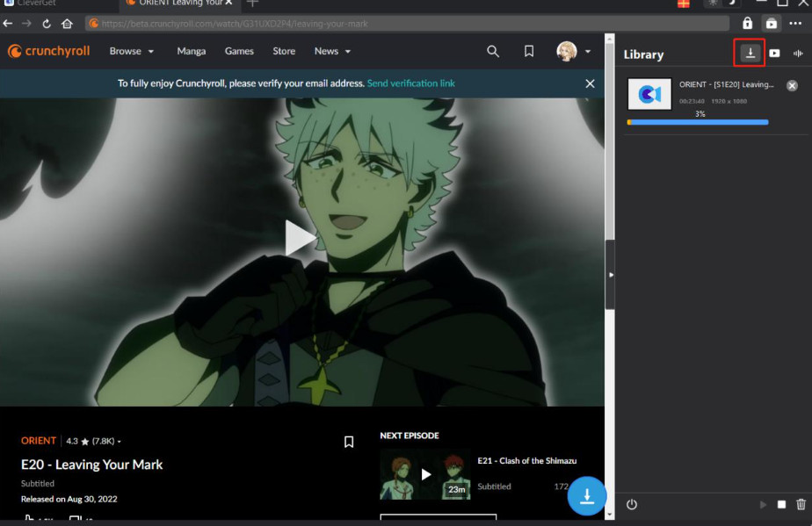Go to the Manga menu item
The height and width of the screenshot is (526, 812).
click(192, 52)
